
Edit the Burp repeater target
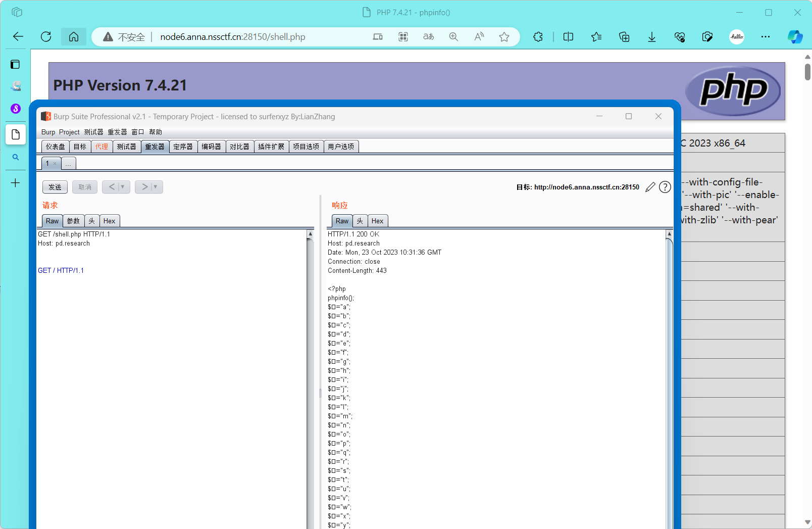tap(650, 187)
